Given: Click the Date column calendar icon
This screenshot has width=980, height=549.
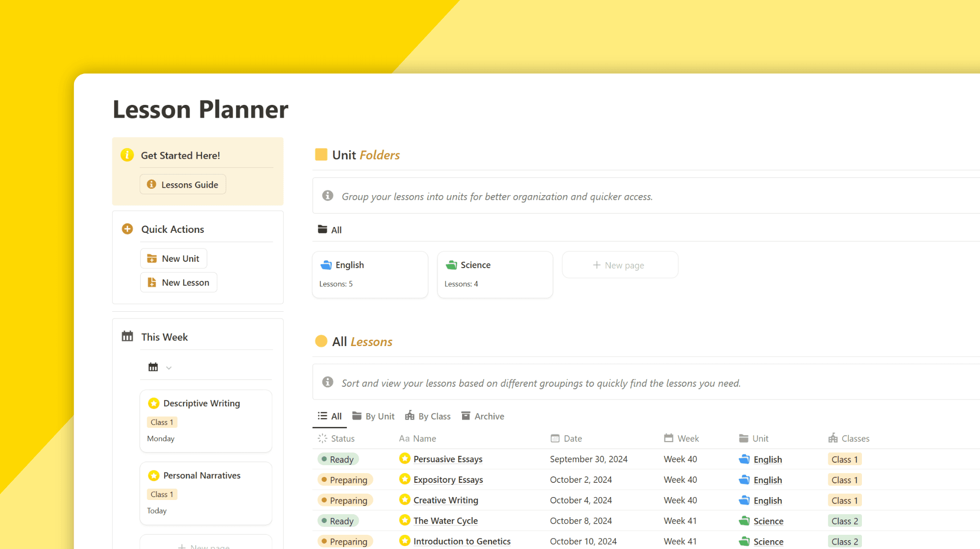Looking at the screenshot, I should pos(555,438).
